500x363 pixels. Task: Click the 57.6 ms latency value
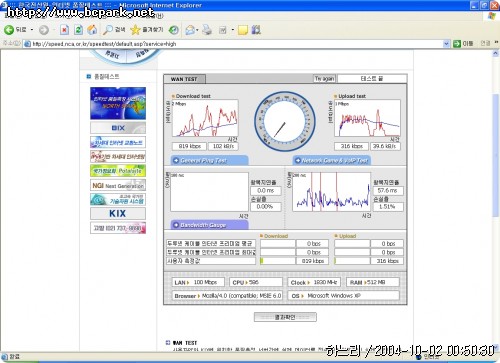coord(388,191)
